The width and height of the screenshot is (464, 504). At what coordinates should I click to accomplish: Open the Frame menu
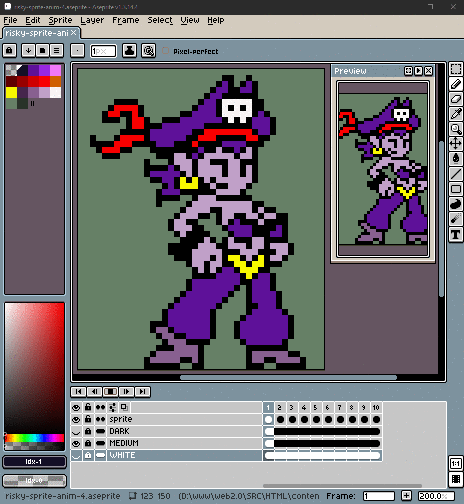[x=126, y=20]
